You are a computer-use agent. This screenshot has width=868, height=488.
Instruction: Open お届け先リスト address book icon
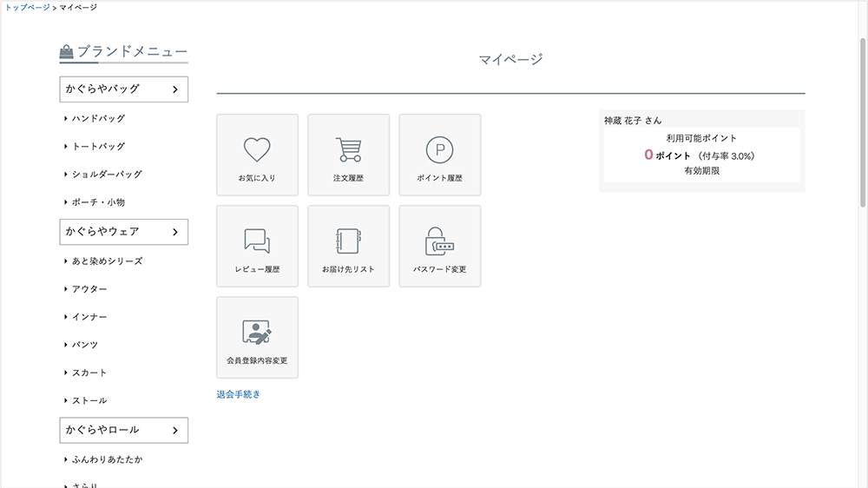348,242
